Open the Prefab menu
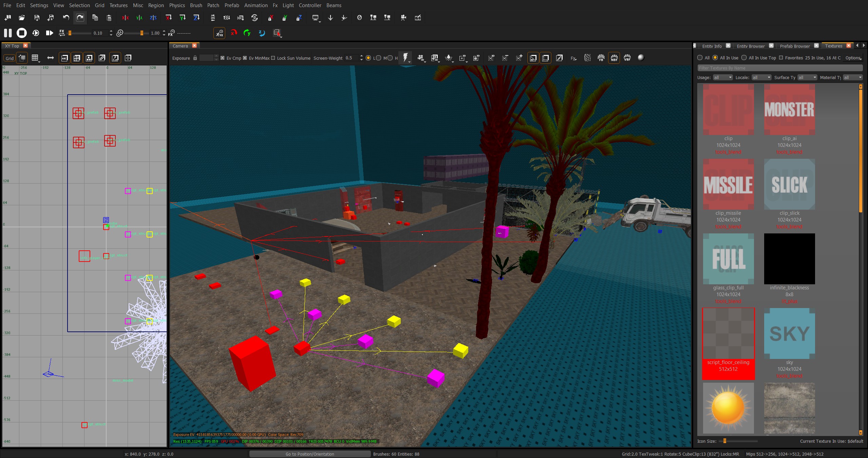868x458 pixels. pos(232,5)
